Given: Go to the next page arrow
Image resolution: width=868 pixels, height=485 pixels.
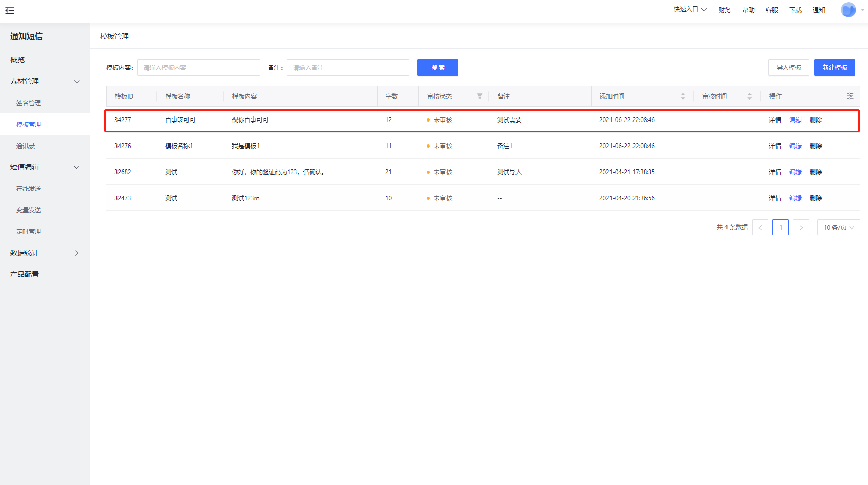Looking at the screenshot, I should pyautogui.click(x=801, y=227).
